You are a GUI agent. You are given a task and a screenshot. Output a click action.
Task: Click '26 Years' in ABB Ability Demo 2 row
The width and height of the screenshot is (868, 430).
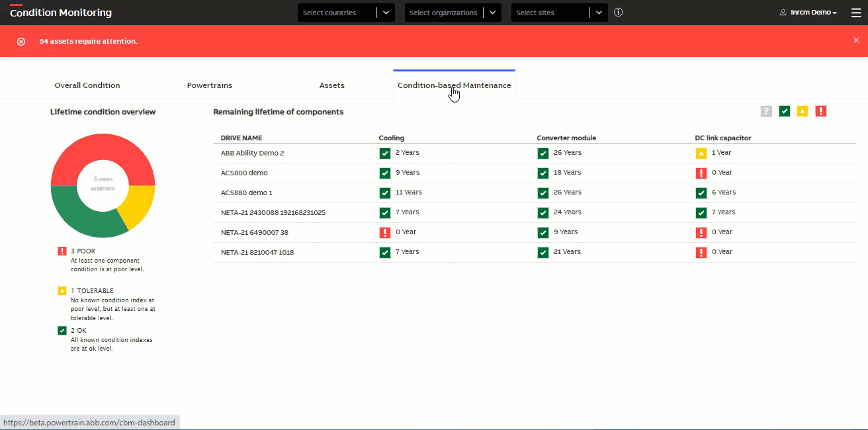(x=567, y=153)
